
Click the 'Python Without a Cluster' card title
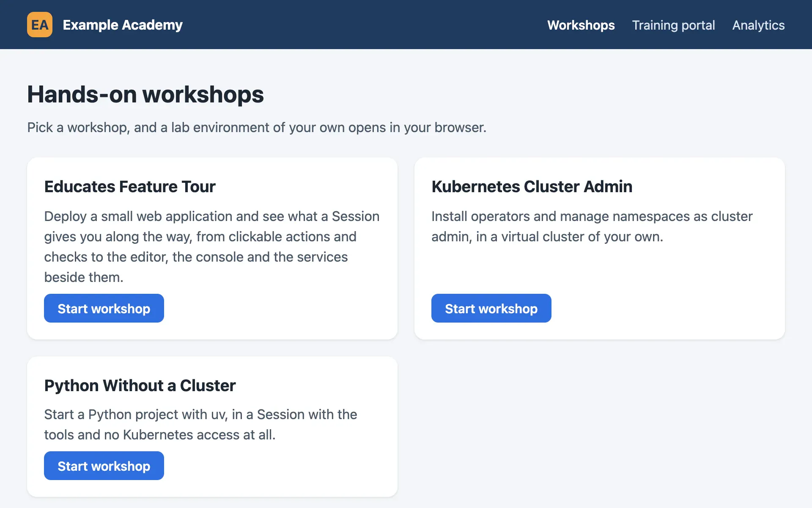(x=140, y=385)
